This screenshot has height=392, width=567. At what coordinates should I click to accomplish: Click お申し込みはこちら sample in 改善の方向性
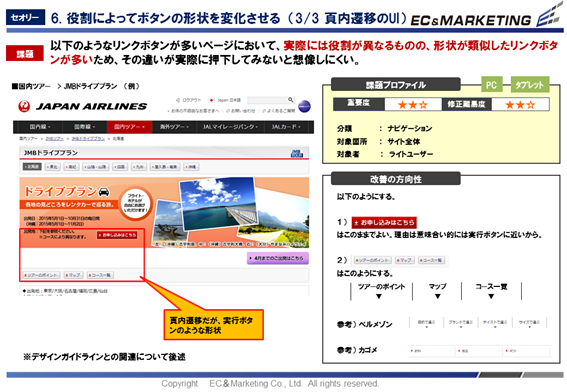[x=384, y=222]
